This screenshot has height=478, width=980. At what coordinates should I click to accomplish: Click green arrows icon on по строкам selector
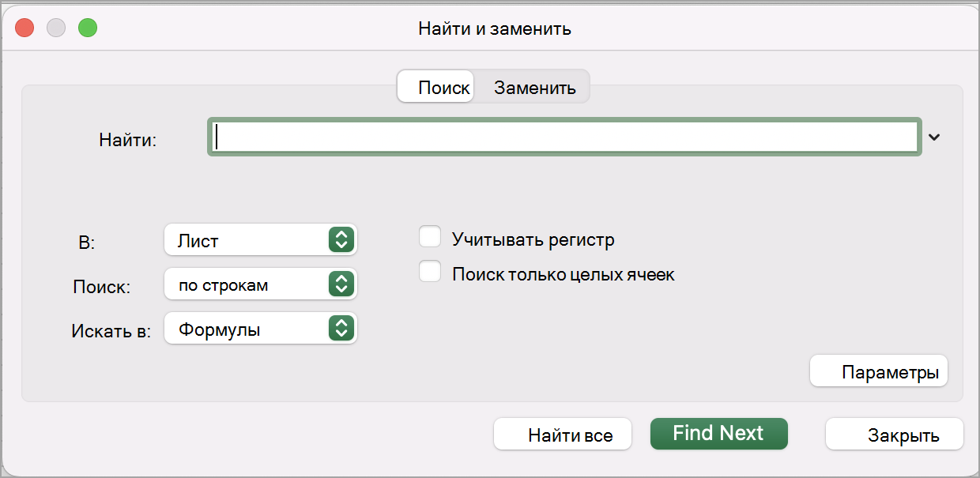point(340,284)
